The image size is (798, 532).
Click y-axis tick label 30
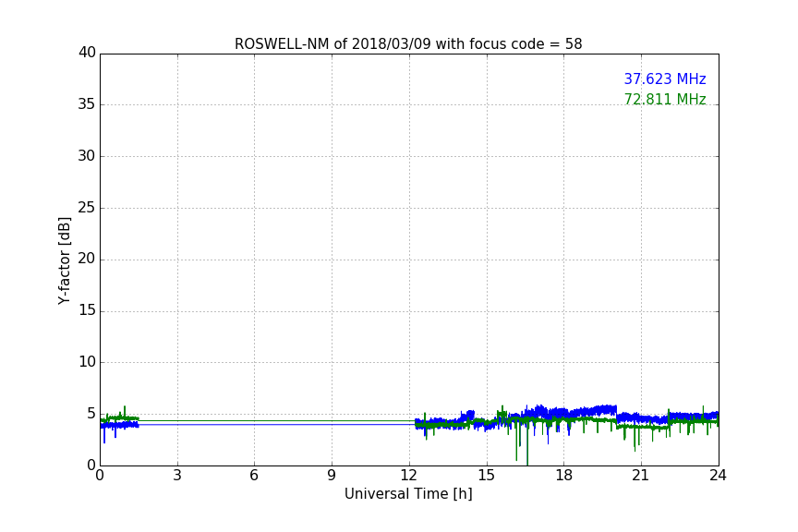[87, 156]
